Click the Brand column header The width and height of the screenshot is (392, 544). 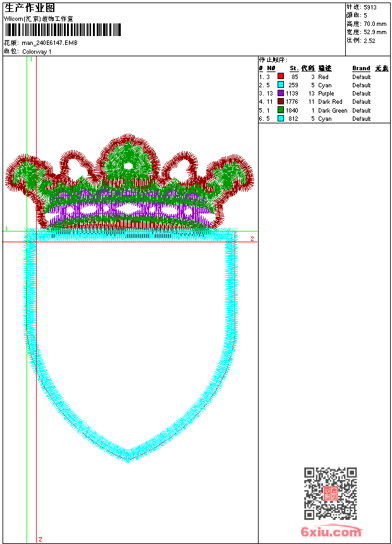coord(361,68)
